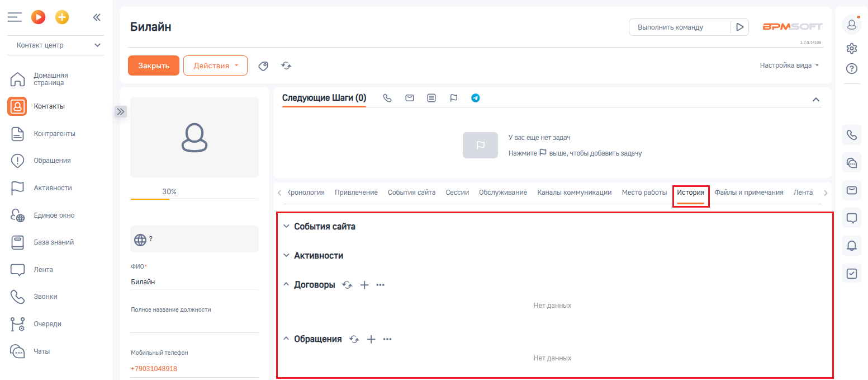Add a note via Следующие Шаги list icon
Image resolution: width=868 pixels, height=380 pixels.
coord(431,98)
